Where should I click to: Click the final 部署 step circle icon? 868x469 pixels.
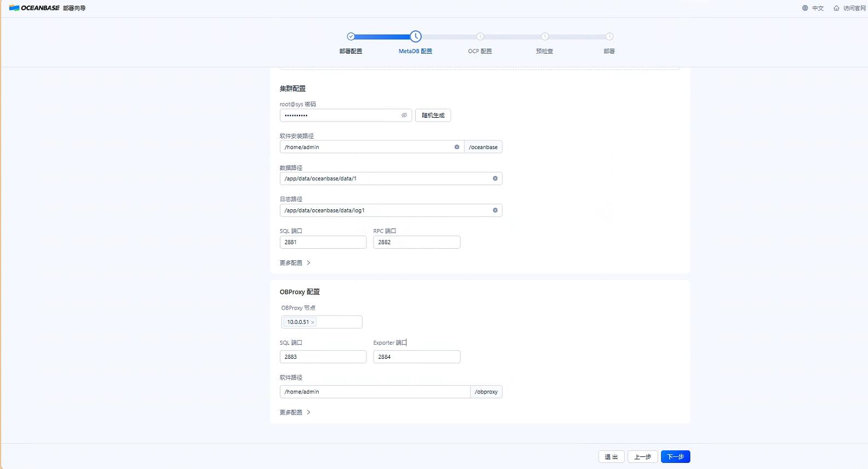[x=610, y=37]
